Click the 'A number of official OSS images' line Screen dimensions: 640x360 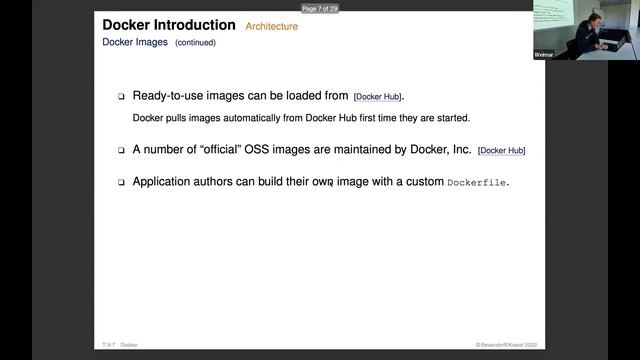click(x=302, y=149)
